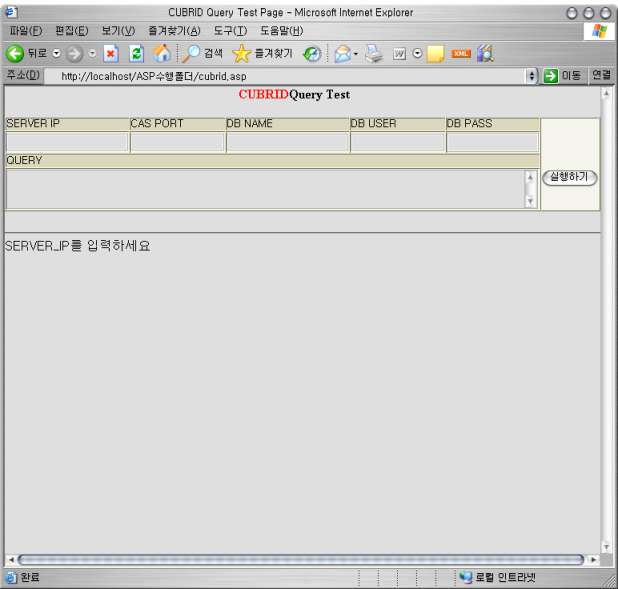The width and height of the screenshot is (618, 589).
Task: Click the Print toolbar icon
Action: coord(374,53)
